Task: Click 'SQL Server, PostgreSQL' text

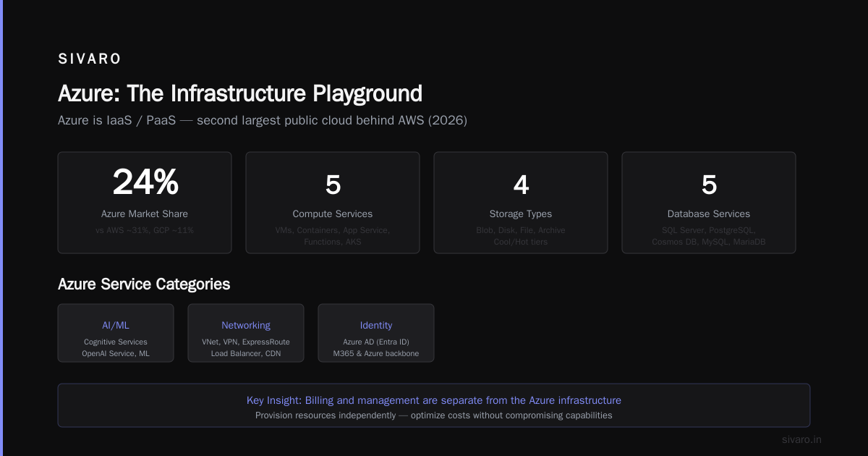Action: point(709,230)
